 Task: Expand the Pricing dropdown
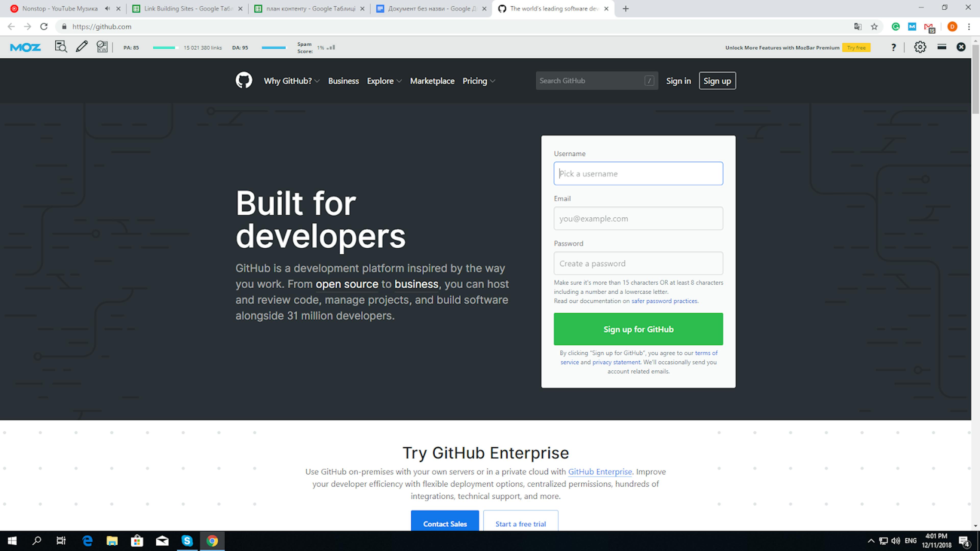coord(479,81)
